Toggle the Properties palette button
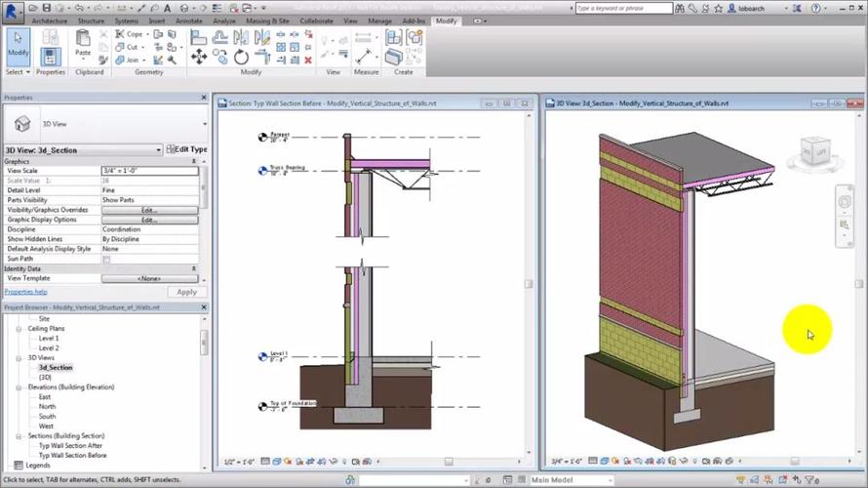The image size is (868, 488). coord(51,57)
